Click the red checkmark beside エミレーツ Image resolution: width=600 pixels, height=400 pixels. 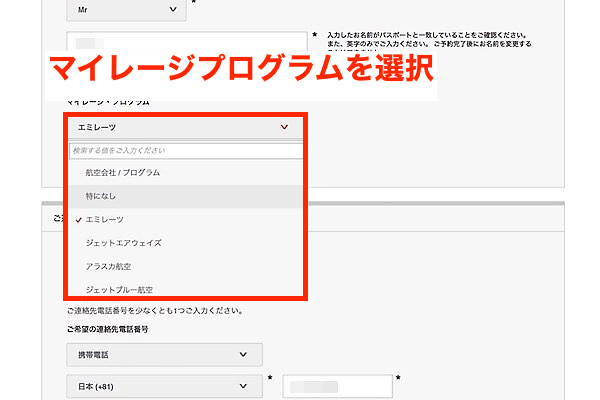(78, 220)
